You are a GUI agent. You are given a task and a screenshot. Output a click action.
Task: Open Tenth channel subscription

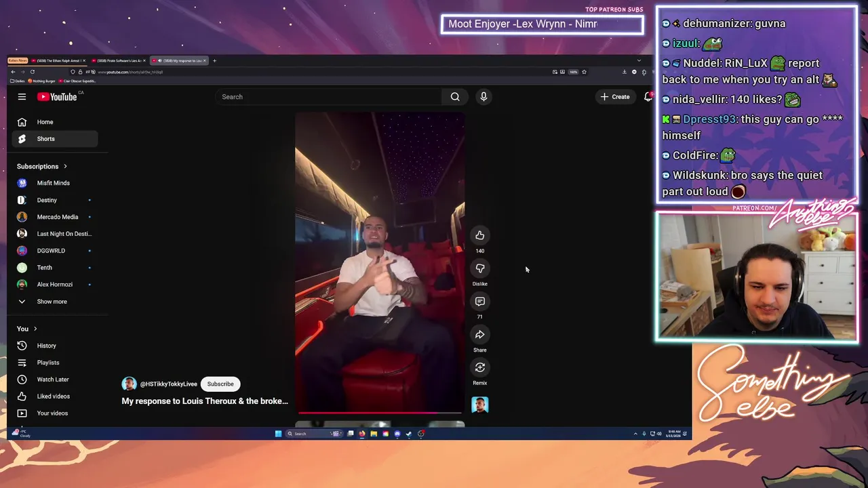point(54,268)
